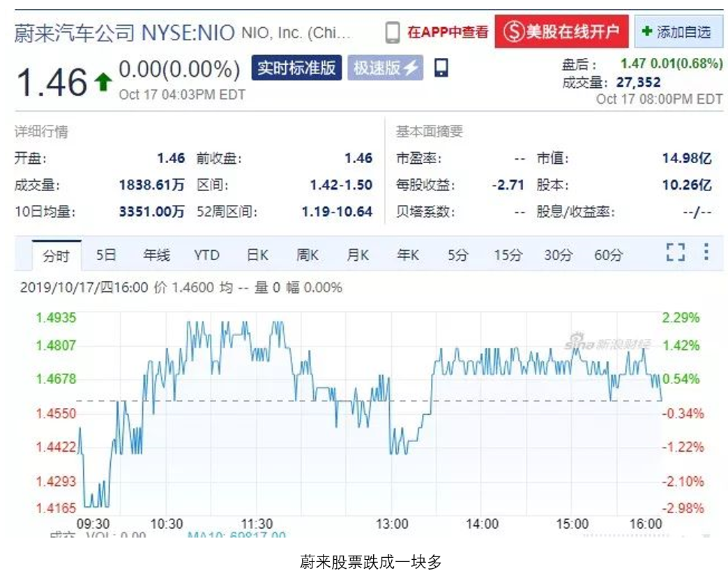Click the 2.29% percentage axis label
Screen dimensions: 728x578
click(681, 318)
